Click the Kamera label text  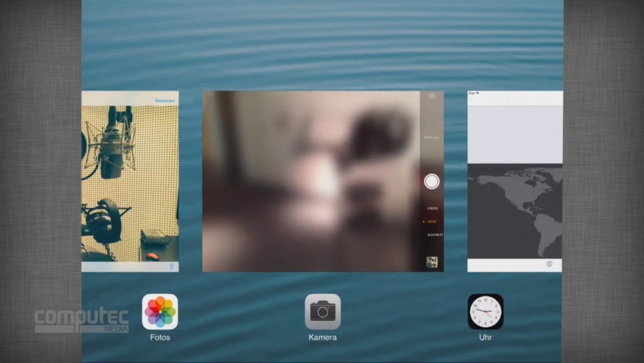pyautogui.click(x=323, y=337)
